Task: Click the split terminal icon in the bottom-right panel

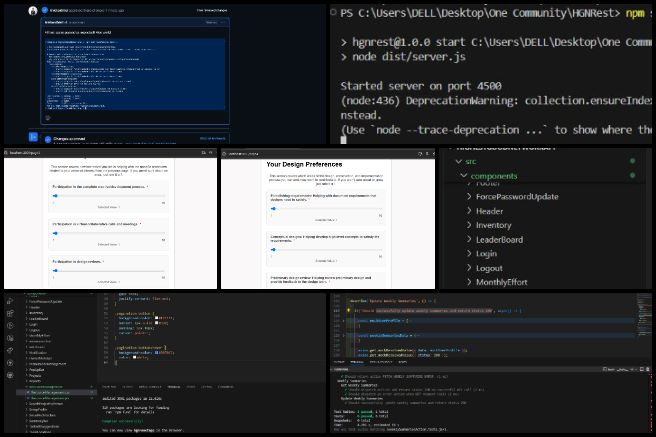Action: tap(642, 369)
